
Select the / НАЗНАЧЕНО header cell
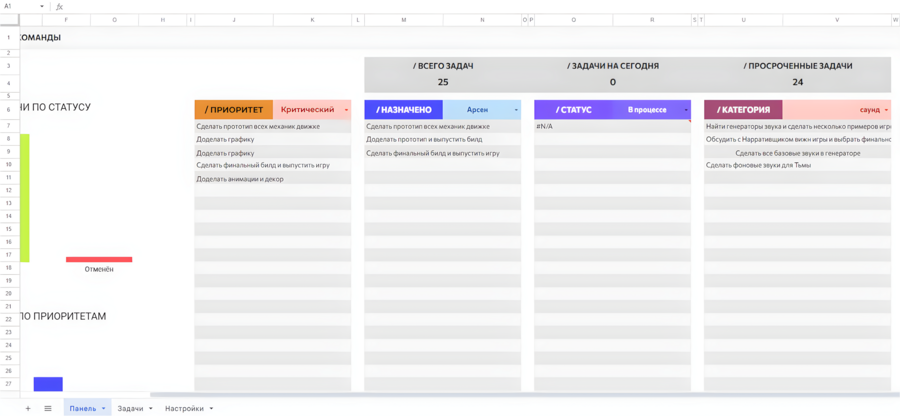[x=404, y=110]
